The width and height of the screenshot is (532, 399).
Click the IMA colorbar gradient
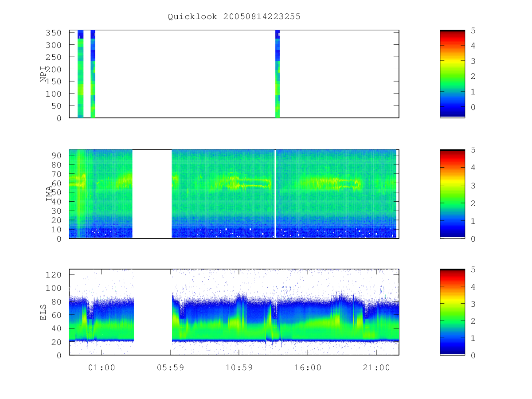tap(452, 194)
